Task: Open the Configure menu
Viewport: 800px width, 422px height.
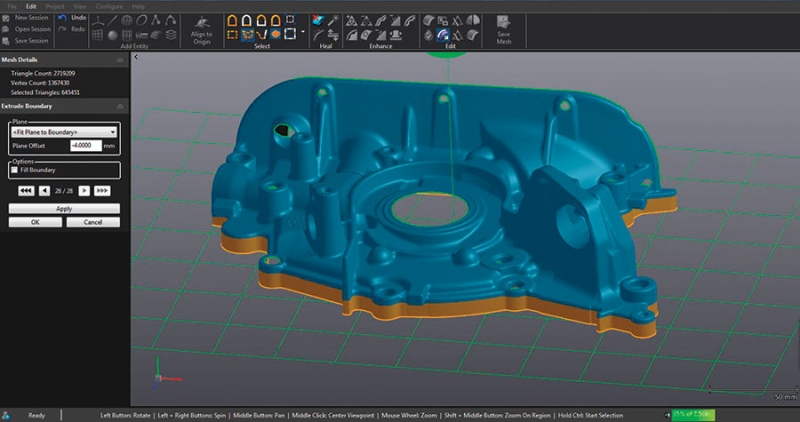Action: click(109, 6)
